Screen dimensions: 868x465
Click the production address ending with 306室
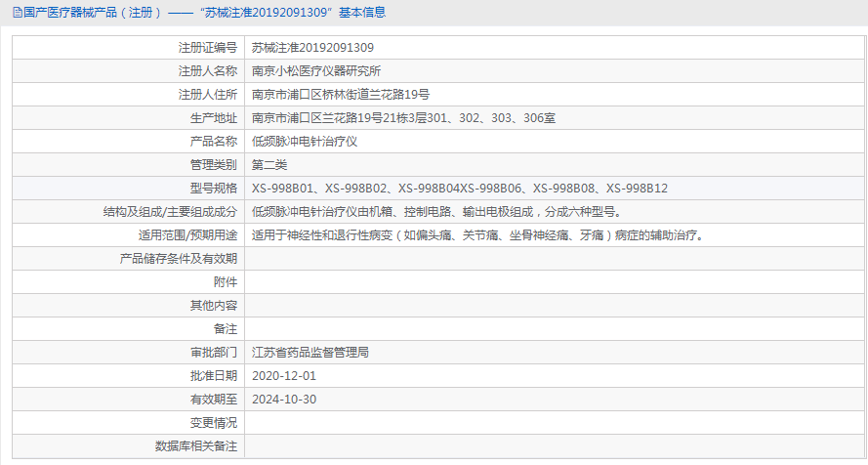coord(403,118)
